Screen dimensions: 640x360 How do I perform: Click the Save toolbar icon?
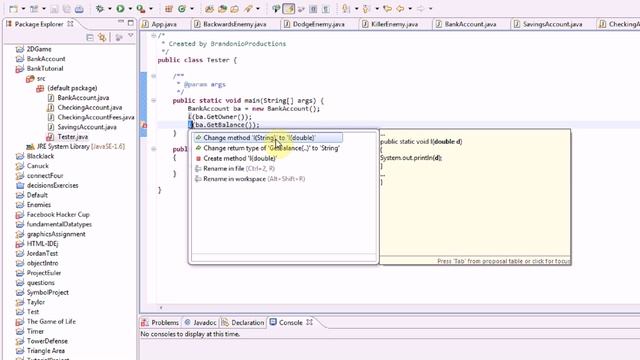(54, 9)
